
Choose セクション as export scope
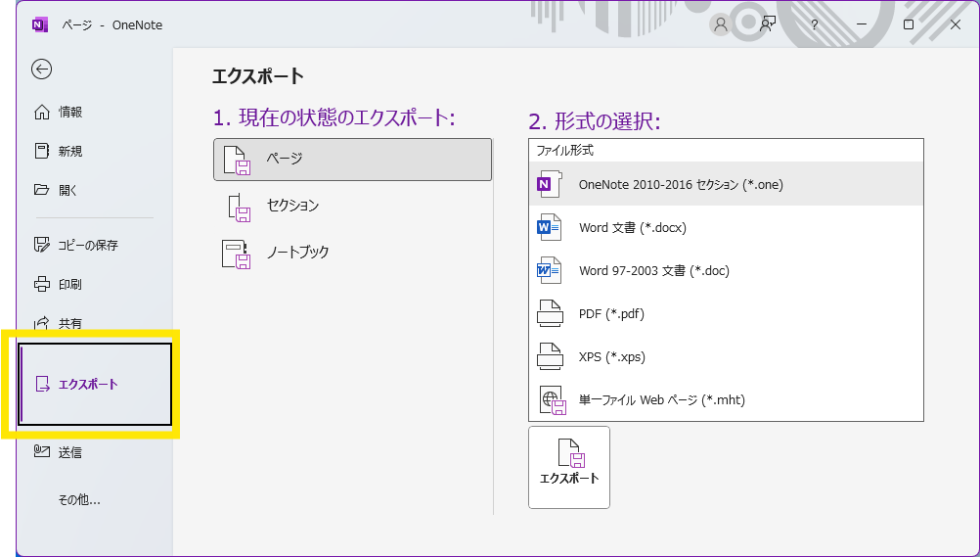352,206
